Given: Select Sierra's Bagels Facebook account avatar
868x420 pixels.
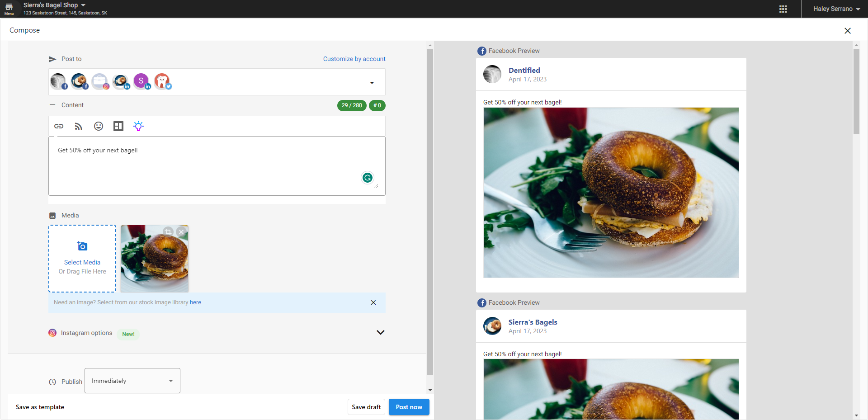Looking at the screenshot, I should pyautogui.click(x=80, y=81).
